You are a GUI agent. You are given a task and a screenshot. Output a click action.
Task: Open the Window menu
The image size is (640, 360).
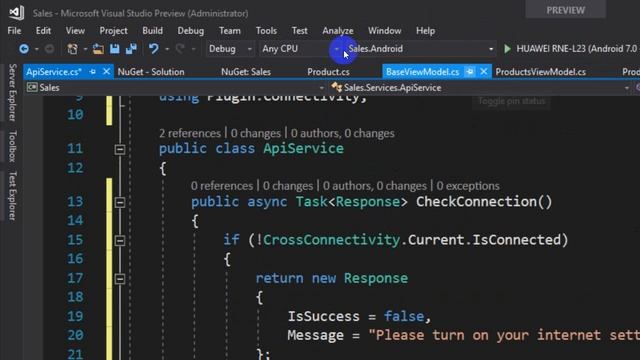pyautogui.click(x=384, y=31)
